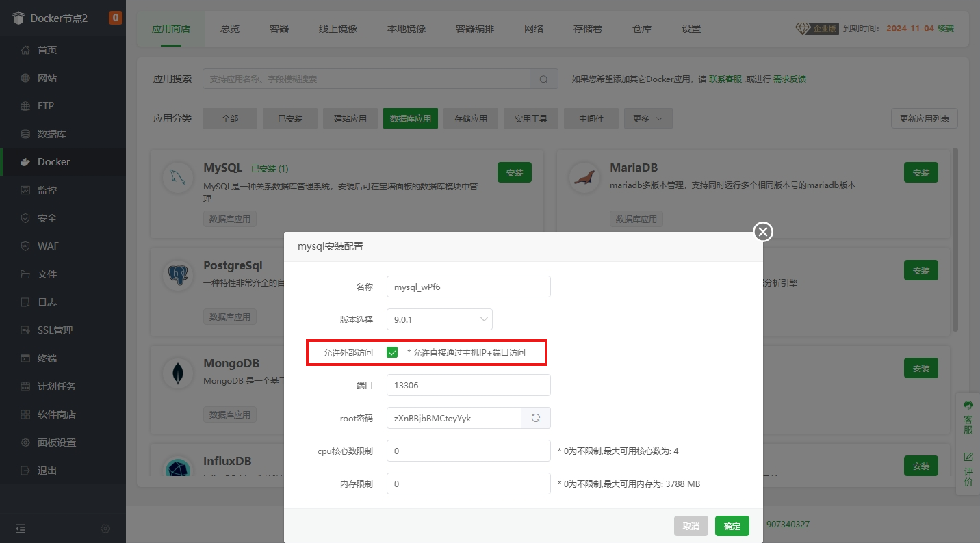980x543 pixels.
Task: Open the 安全 sidebar item
Action: (63, 218)
